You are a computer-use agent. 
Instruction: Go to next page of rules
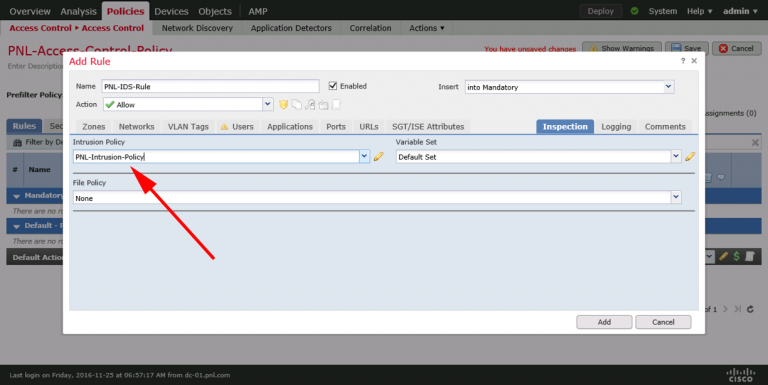(725, 309)
